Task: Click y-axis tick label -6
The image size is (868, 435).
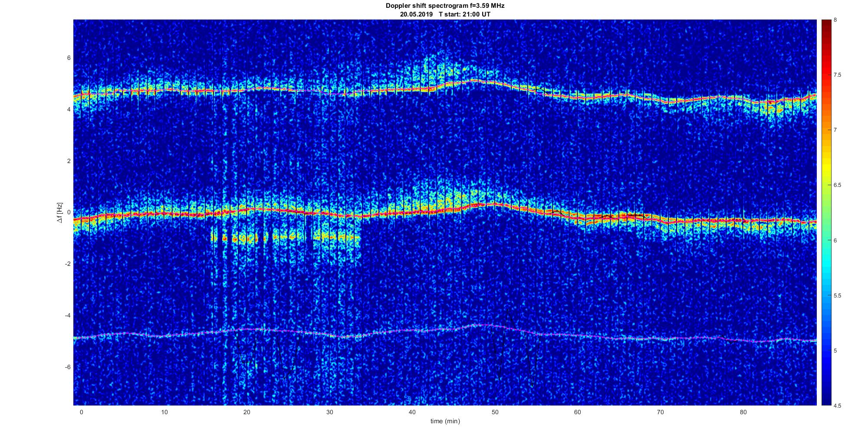Action: [x=68, y=367]
